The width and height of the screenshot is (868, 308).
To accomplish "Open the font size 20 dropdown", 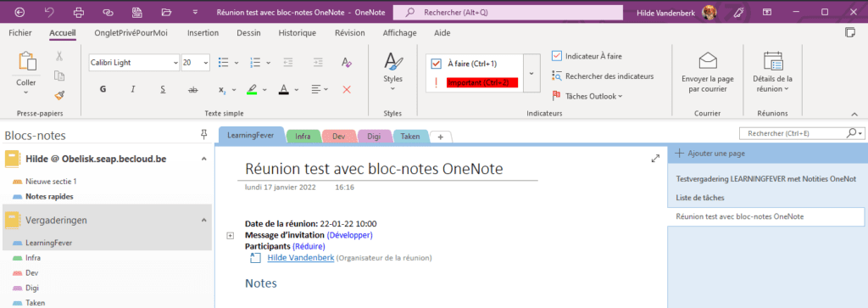I will pyautogui.click(x=206, y=63).
